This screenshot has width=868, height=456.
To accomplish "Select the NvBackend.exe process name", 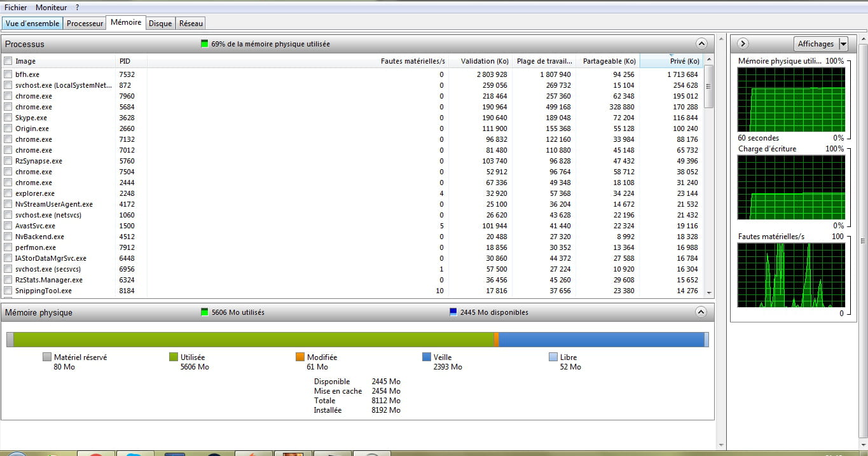I will pos(39,237).
